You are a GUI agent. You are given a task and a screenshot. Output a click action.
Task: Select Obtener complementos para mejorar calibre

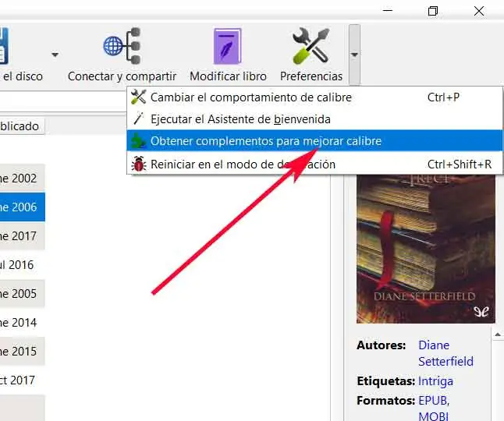(314, 140)
